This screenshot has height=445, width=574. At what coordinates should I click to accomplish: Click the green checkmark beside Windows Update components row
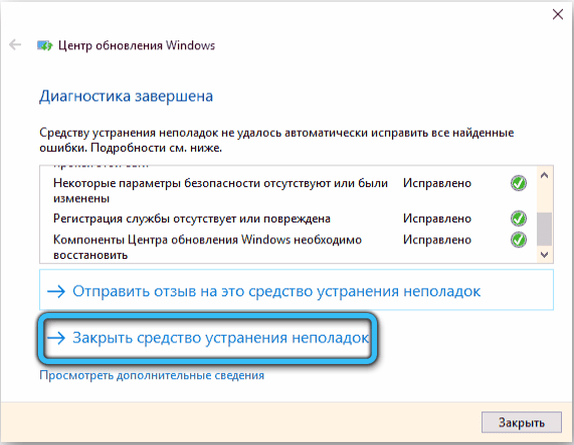(518, 240)
